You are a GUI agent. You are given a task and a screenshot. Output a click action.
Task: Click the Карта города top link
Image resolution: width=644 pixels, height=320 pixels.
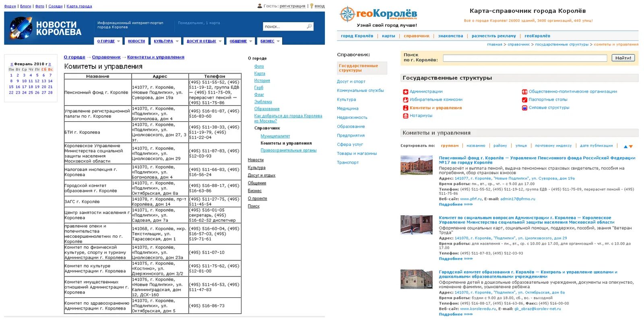tap(79, 6)
